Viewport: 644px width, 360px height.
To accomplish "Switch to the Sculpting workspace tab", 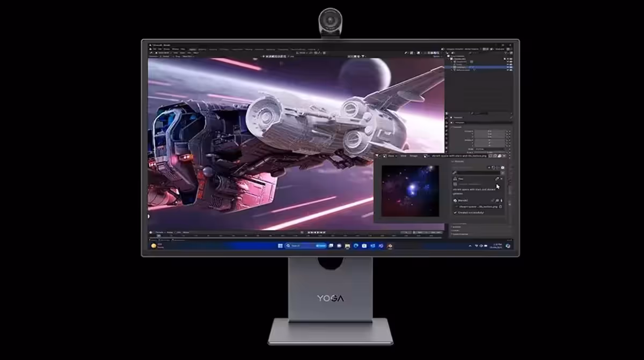I will pyautogui.click(x=213, y=49).
